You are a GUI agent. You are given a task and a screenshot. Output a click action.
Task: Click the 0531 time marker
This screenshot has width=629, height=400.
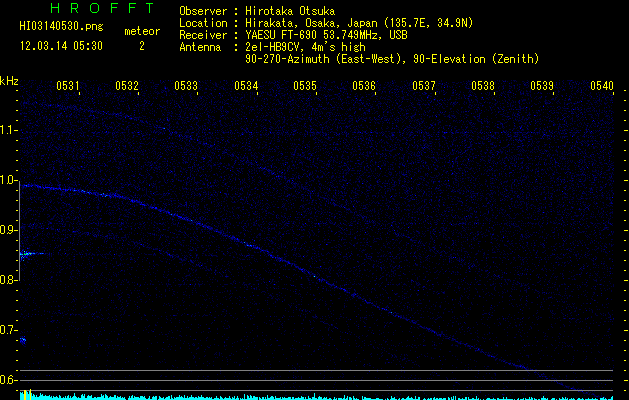[x=67, y=86]
